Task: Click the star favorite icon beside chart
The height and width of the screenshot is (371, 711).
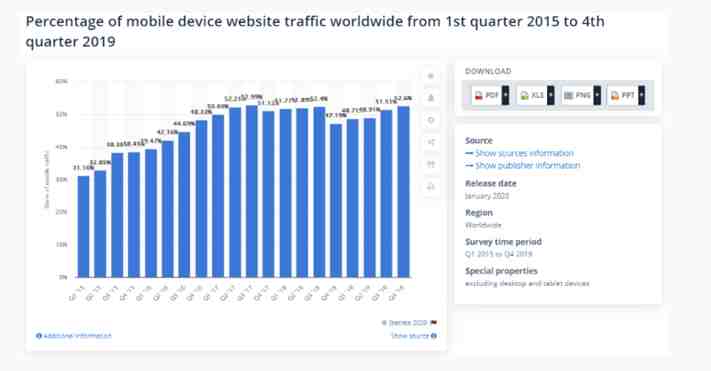Action: click(x=431, y=76)
